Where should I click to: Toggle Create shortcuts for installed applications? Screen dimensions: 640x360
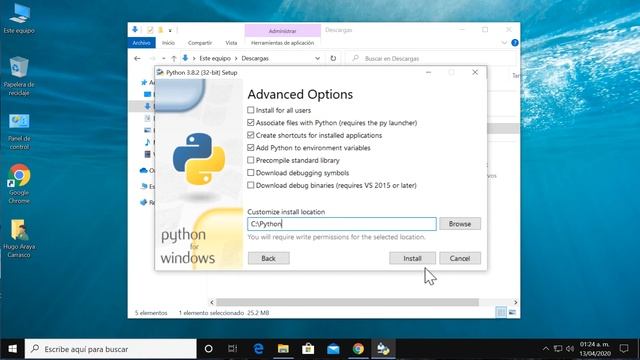251,135
